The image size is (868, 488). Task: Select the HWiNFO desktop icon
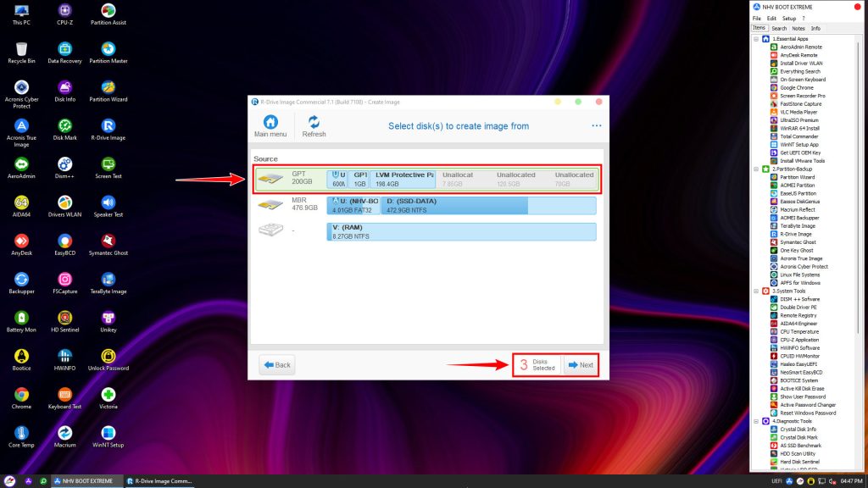64,359
